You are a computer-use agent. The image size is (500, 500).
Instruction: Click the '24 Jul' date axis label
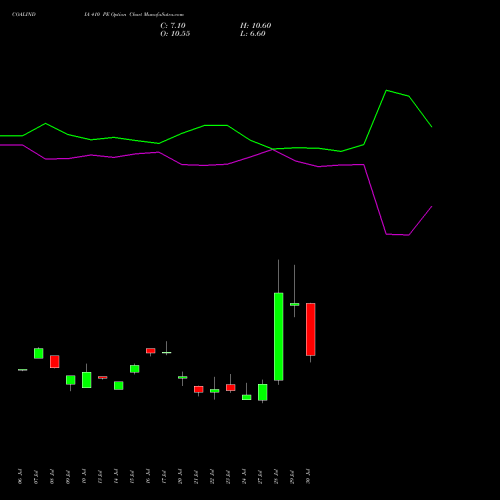244,476
